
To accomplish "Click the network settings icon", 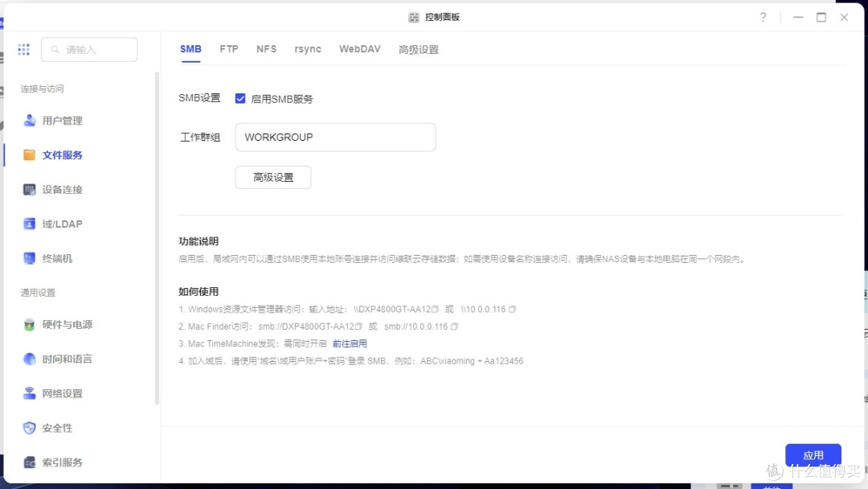I will (30, 393).
